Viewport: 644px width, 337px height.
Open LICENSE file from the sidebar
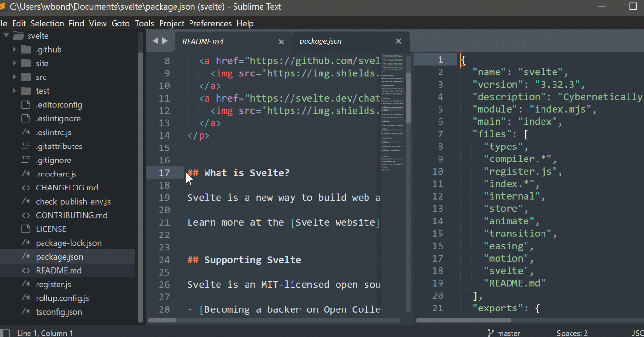(51, 229)
